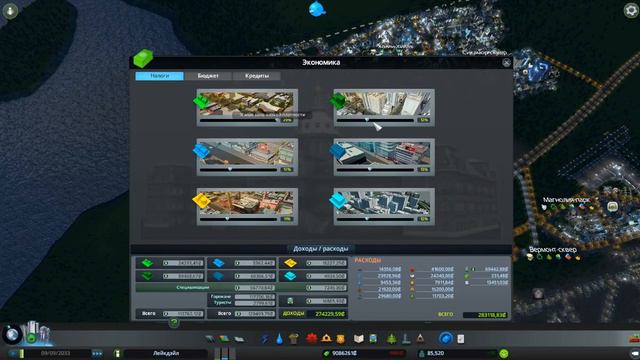Open the Fire department menu
This screenshot has height=360, width=640.
(326, 339)
